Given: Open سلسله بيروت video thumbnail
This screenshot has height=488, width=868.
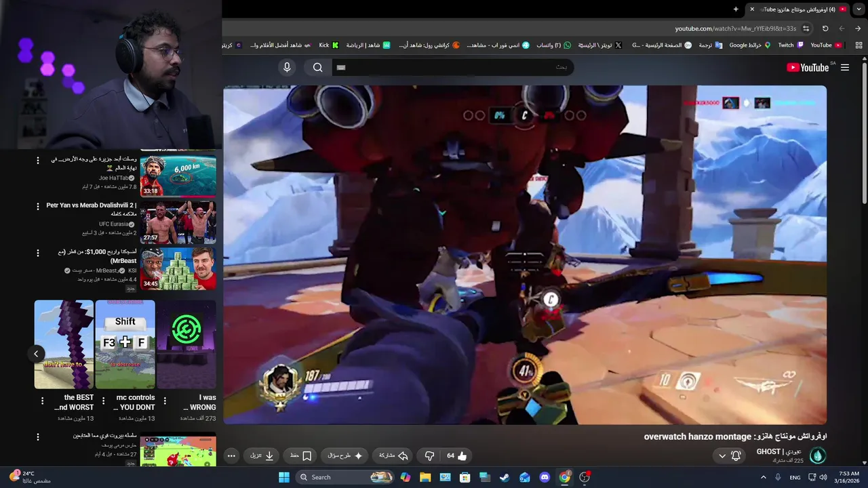Looking at the screenshot, I should [x=178, y=449].
